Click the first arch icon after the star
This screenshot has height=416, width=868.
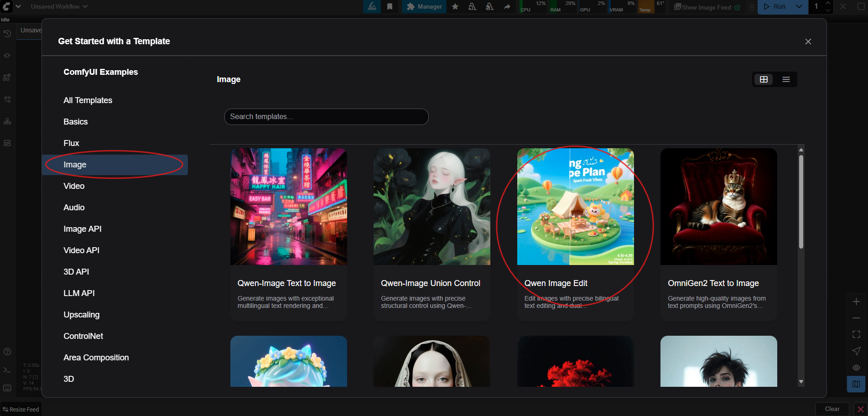tap(473, 6)
